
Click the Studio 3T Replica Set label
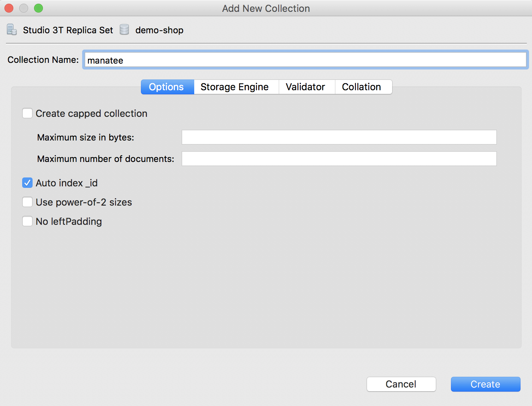click(x=68, y=30)
